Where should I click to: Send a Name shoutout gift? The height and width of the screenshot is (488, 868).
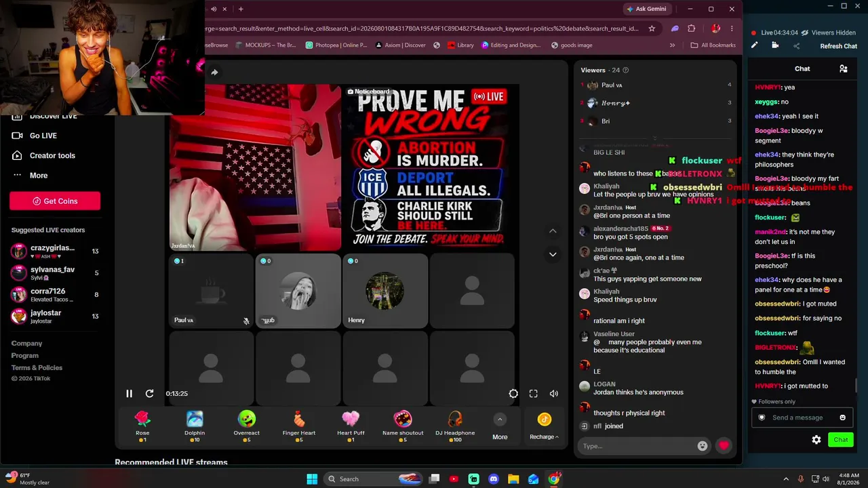click(403, 426)
